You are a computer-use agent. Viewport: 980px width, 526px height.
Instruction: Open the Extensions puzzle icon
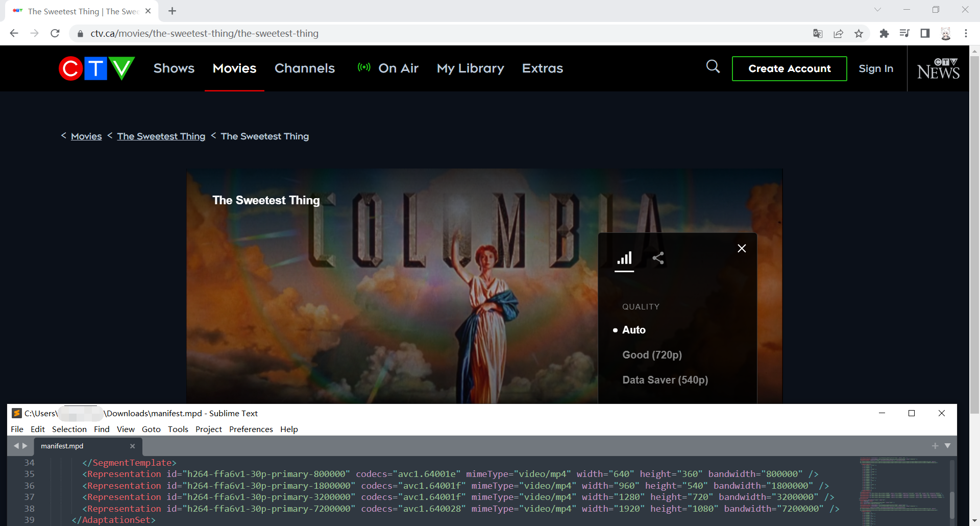[x=884, y=33]
